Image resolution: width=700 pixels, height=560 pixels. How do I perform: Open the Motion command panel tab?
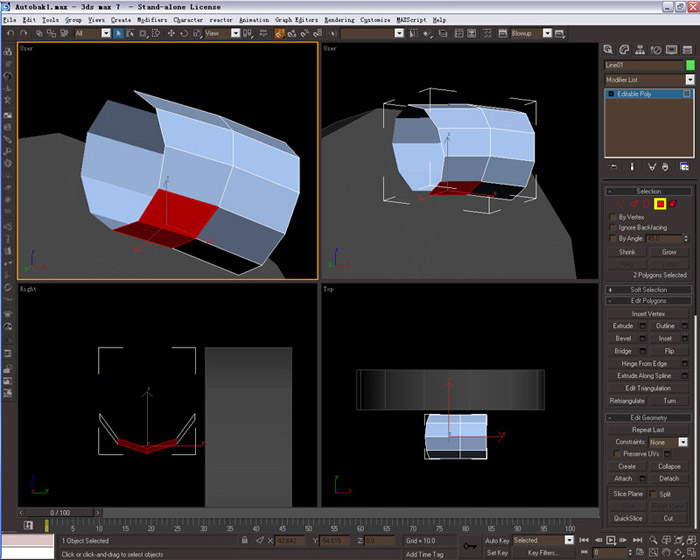[x=656, y=50]
